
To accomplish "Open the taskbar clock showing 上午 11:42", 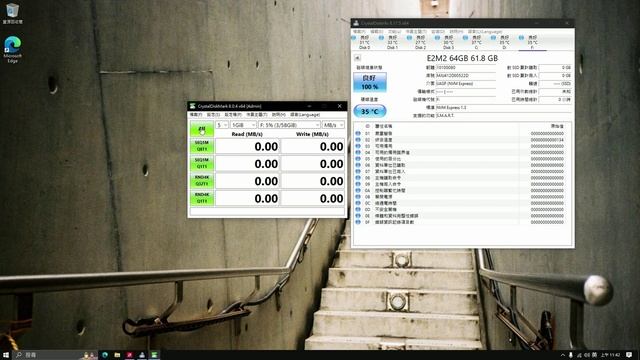I will click(x=611, y=355).
